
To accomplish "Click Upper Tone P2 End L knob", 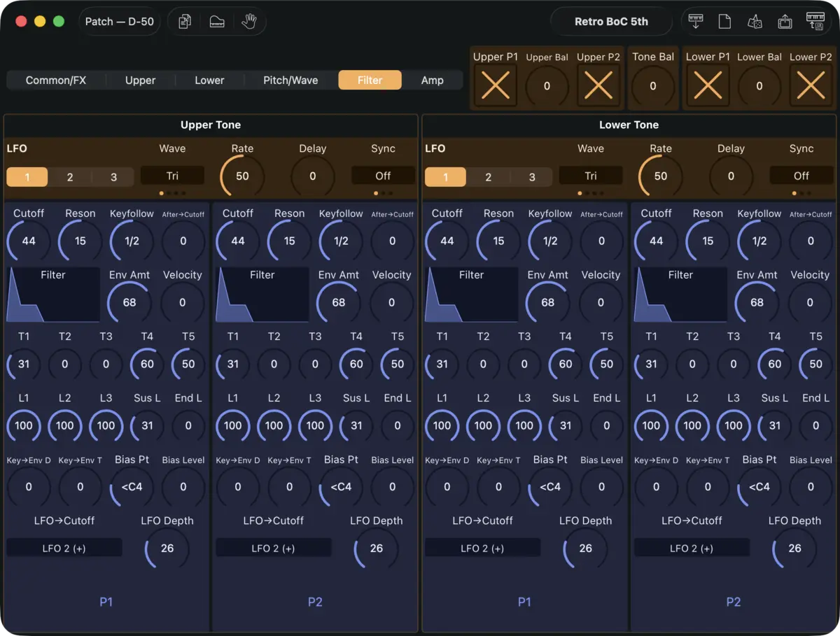I will pos(398,425).
